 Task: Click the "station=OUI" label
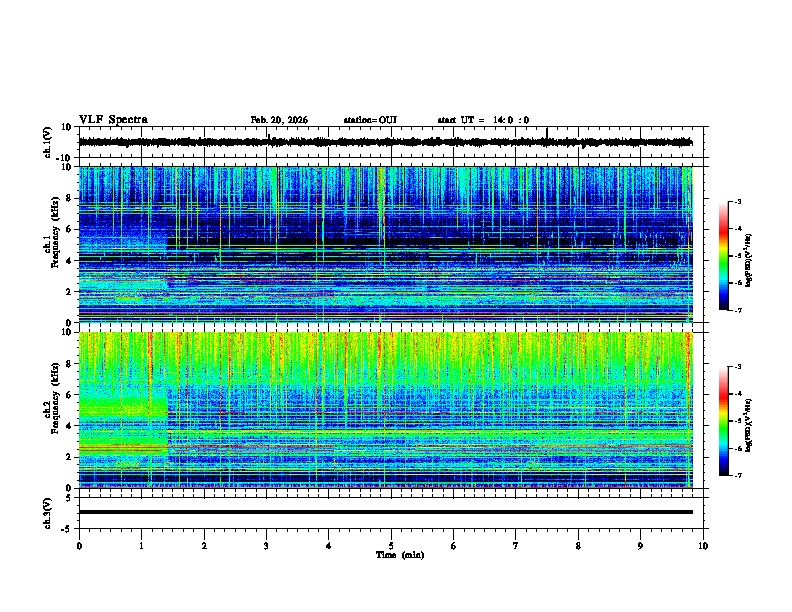pos(370,120)
